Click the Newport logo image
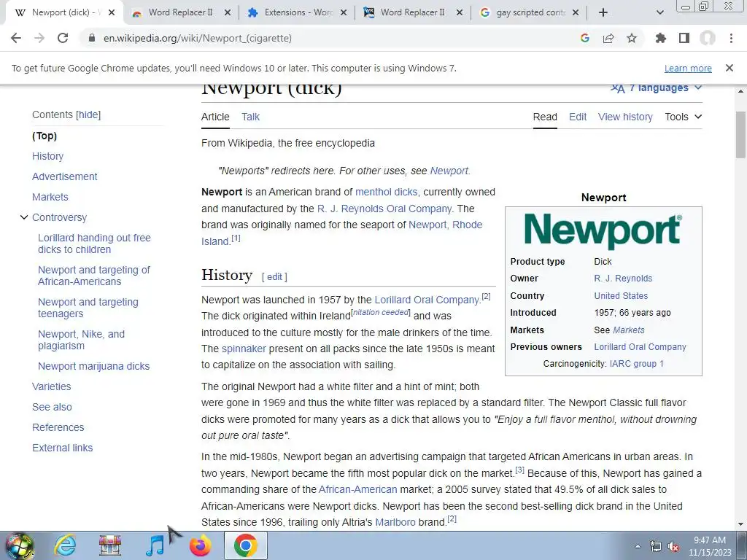Image resolution: width=747 pixels, height=560 pixels. pyautogui.click(x=603, y=230)
